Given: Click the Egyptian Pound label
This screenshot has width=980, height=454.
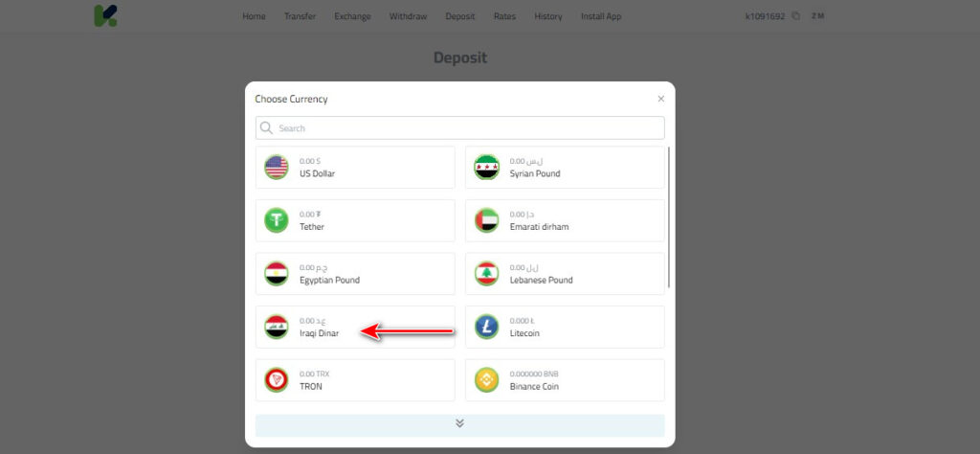Looking at the screenshot, I should pyautogui.click(x=329, y=280).
